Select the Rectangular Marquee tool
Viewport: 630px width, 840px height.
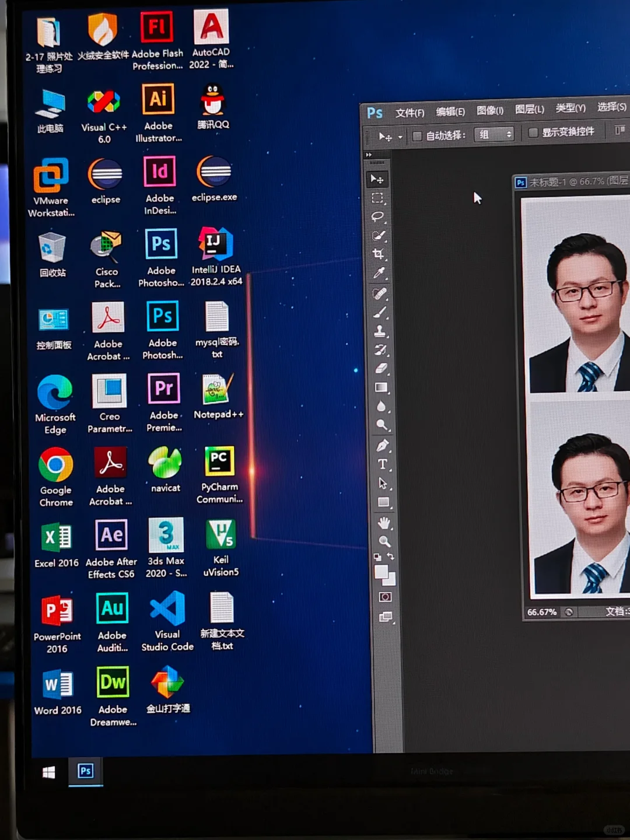377,198
